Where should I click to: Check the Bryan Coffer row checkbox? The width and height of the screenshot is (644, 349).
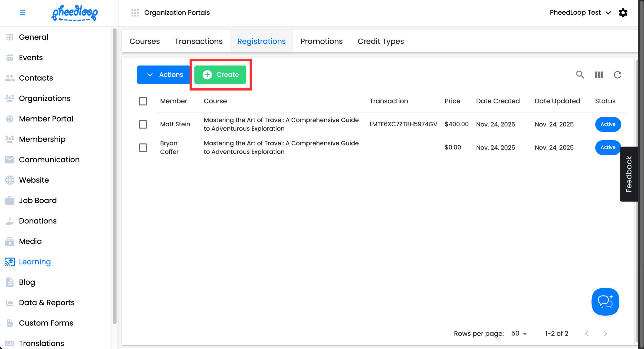[143, 148]
